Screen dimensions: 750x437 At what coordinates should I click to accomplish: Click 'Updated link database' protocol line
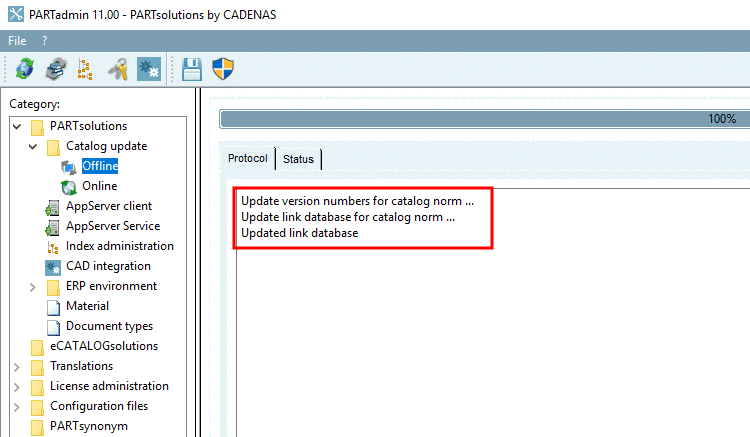[299, 233]
